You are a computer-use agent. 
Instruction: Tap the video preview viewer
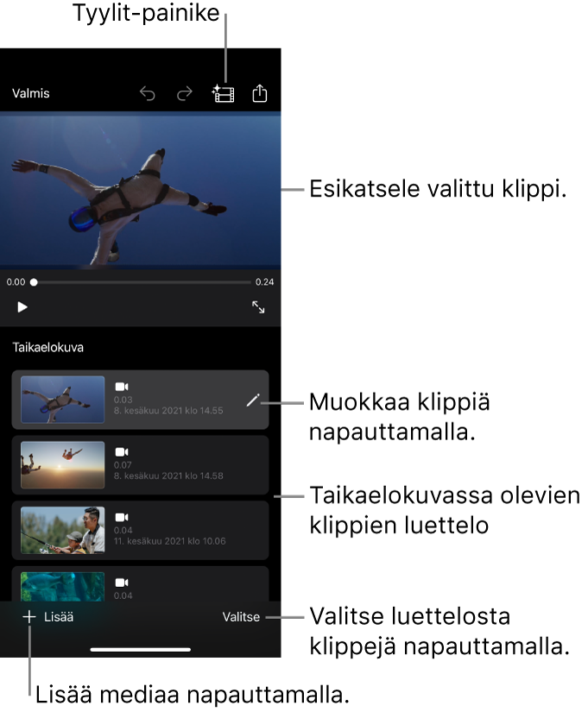pyautogui.click(x=141, y=191)
